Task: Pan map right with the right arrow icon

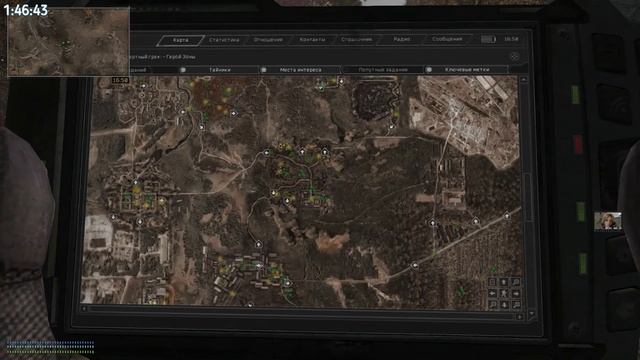Action: click(516, 293)
